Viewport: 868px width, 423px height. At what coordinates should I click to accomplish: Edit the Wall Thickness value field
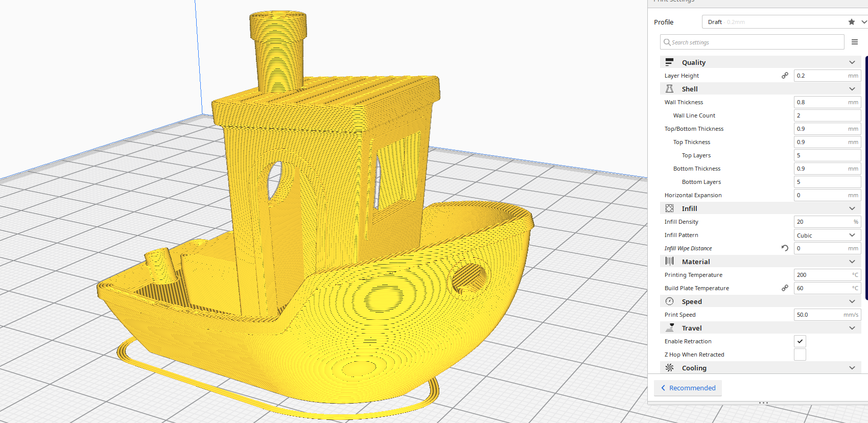828,102
